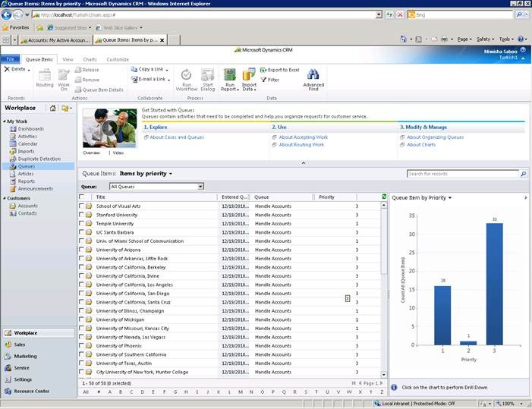Click the tallest chart bar for priority 3
Image resolution: width=532 pixels, height=409 pixels.
[495, 284]
